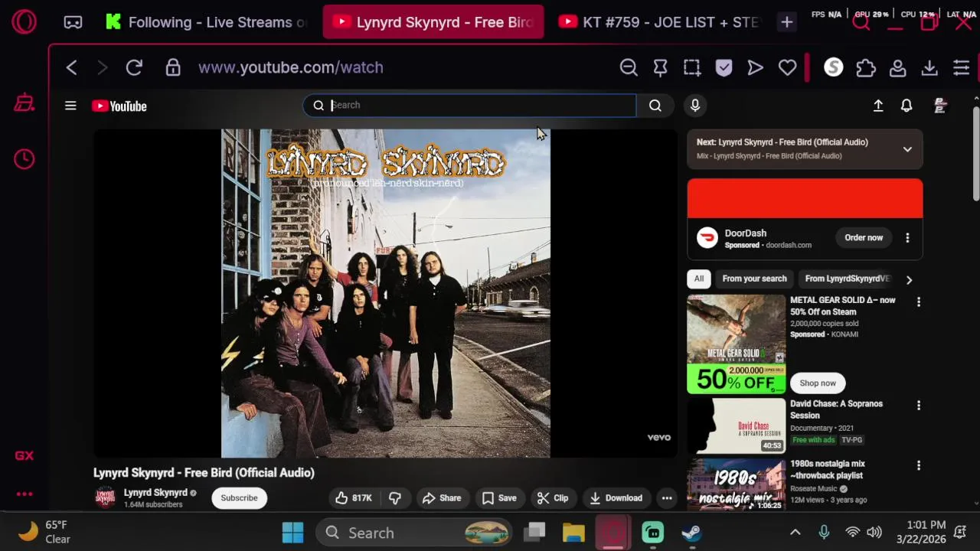
Task: Open Metal Gear Solid ad options menu
Action: click(x=919, y=302)
